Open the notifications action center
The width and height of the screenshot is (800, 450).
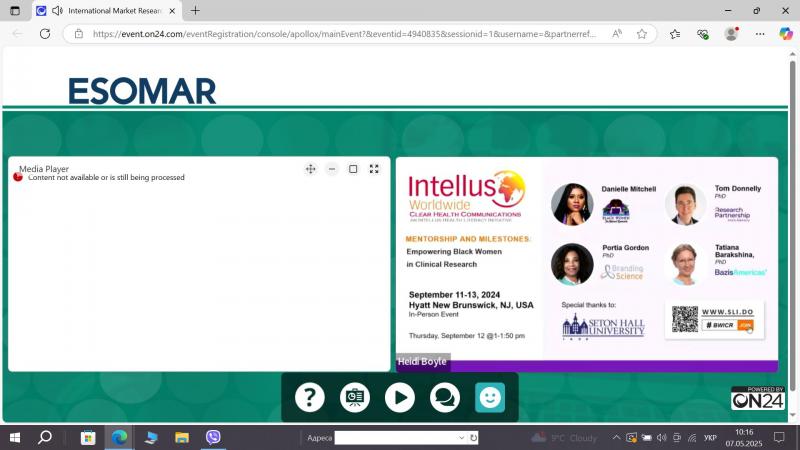(x=779, y=437)
